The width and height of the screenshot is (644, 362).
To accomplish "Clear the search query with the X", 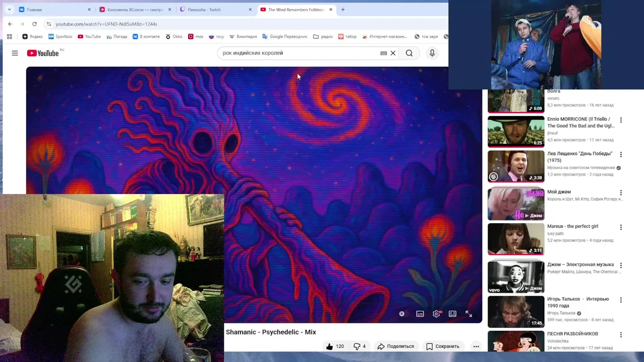I will click(393, 53).
